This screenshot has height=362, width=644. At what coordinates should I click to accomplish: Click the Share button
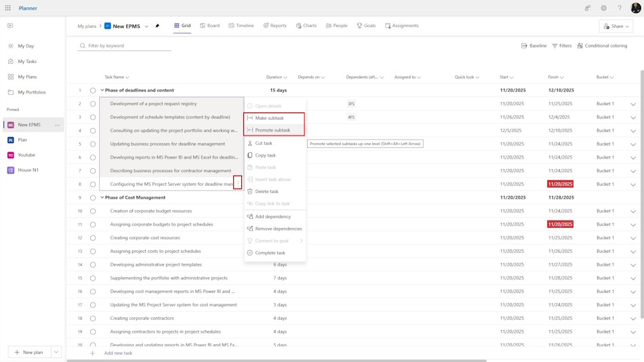616,26
